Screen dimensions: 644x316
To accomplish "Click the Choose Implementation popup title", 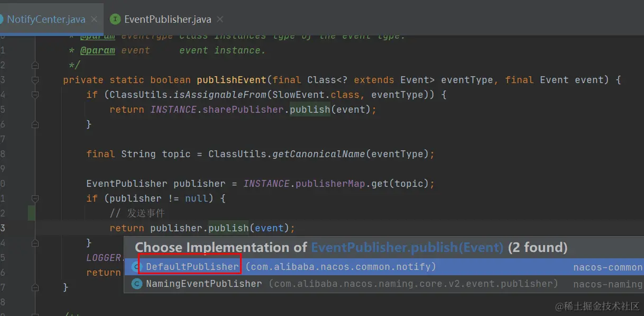I will point(351,247).
